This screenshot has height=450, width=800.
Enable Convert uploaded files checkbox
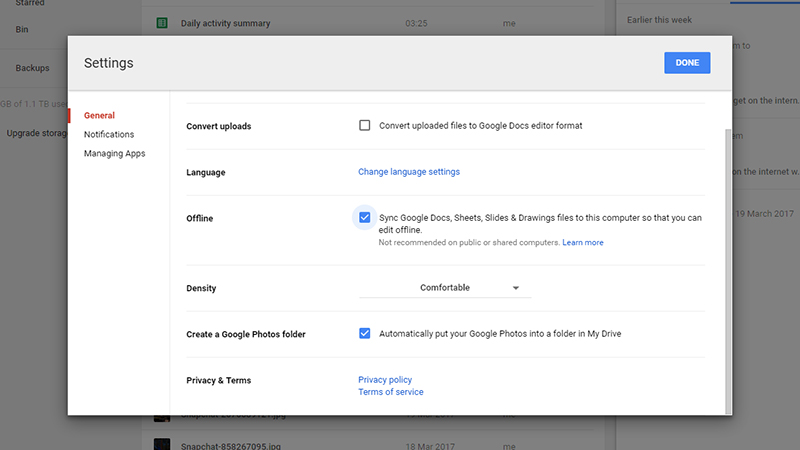pyautogui.click(x=364, y=125)
